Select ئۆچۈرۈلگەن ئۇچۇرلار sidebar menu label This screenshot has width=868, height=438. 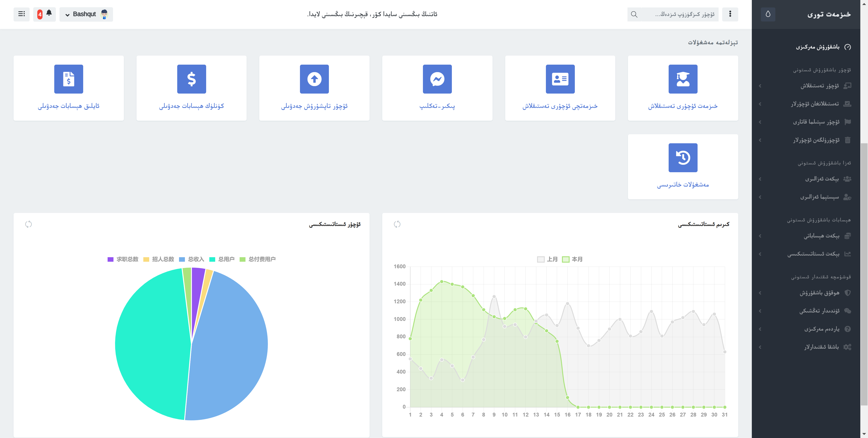[816, 140]
